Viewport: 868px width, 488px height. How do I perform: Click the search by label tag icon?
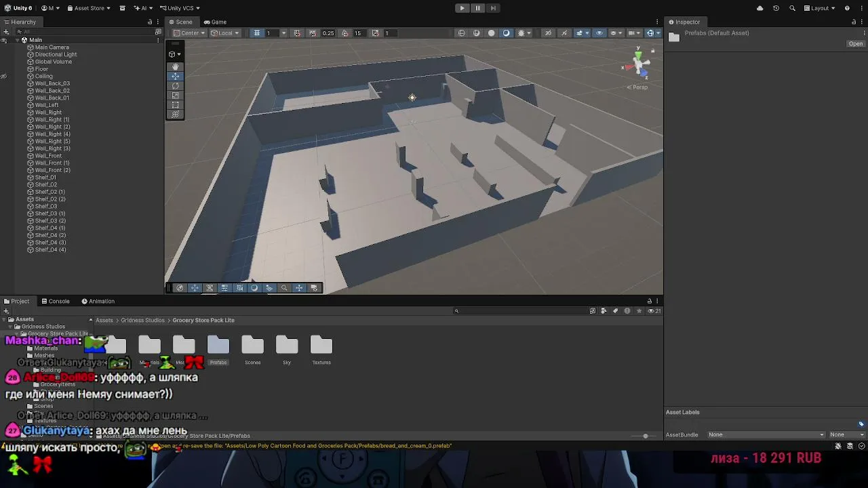click(615, 311)
